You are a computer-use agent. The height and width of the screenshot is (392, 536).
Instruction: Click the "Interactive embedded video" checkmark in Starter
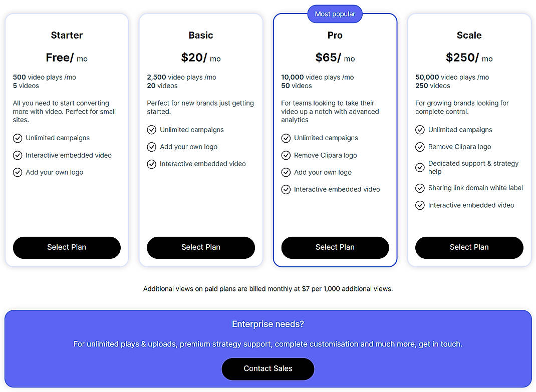[x=17, y=155]
